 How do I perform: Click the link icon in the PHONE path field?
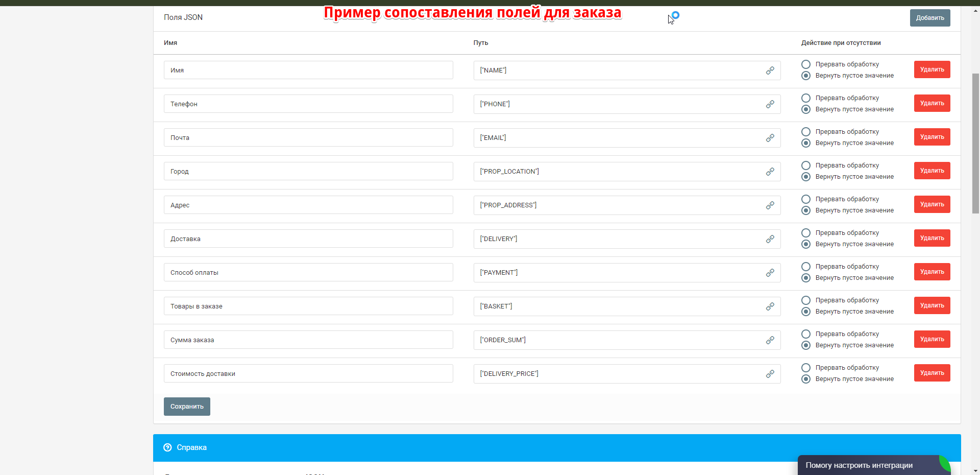pyautogui.click(x=770, y=104)
